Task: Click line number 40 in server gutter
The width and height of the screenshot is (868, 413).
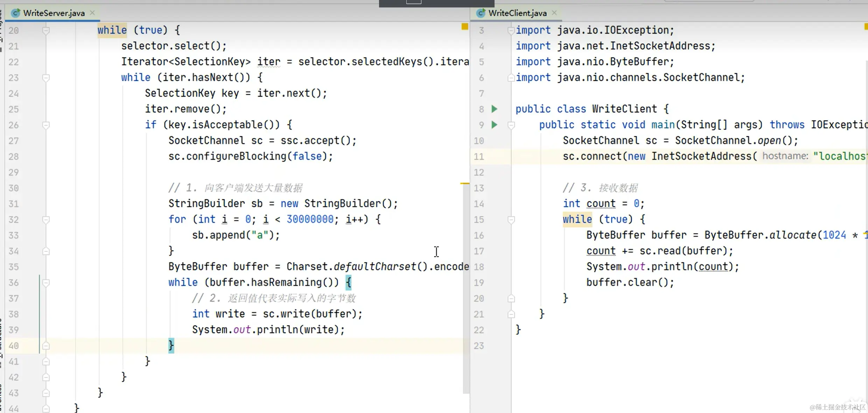Action: click(14, 346)
